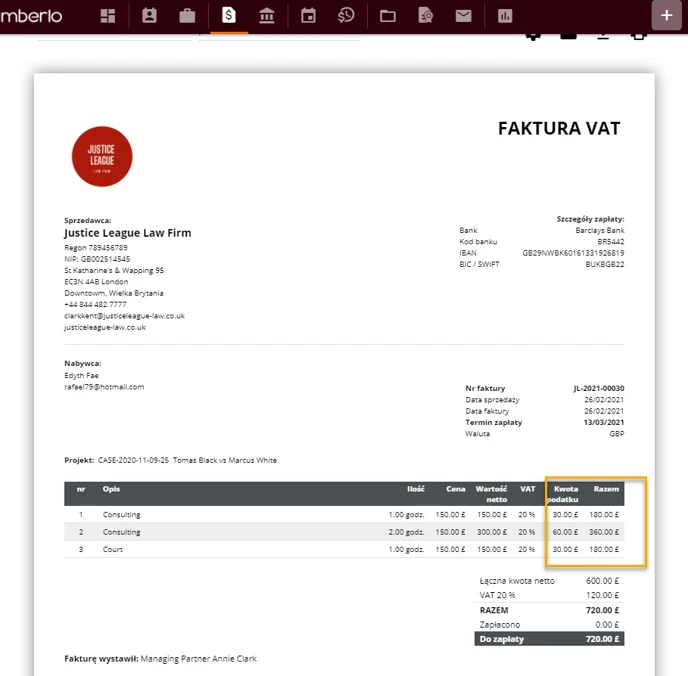Viewport: 688px width, 676px height.
Task: Click buyer name Edyth Fae
Action: tap(81, 376)
